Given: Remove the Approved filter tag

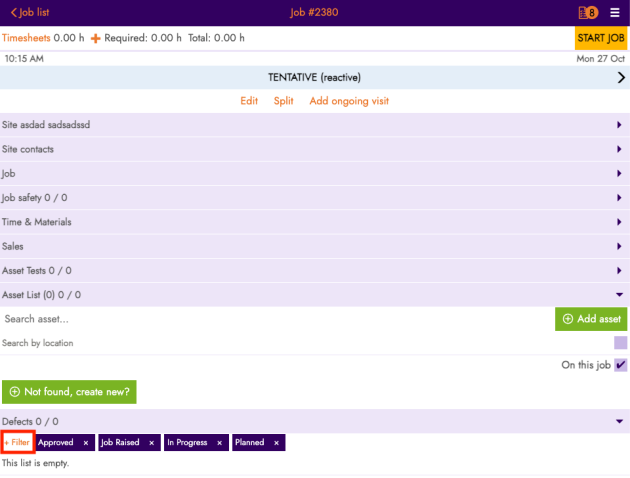Looking at the screenshot, I should tap(86, 442).
